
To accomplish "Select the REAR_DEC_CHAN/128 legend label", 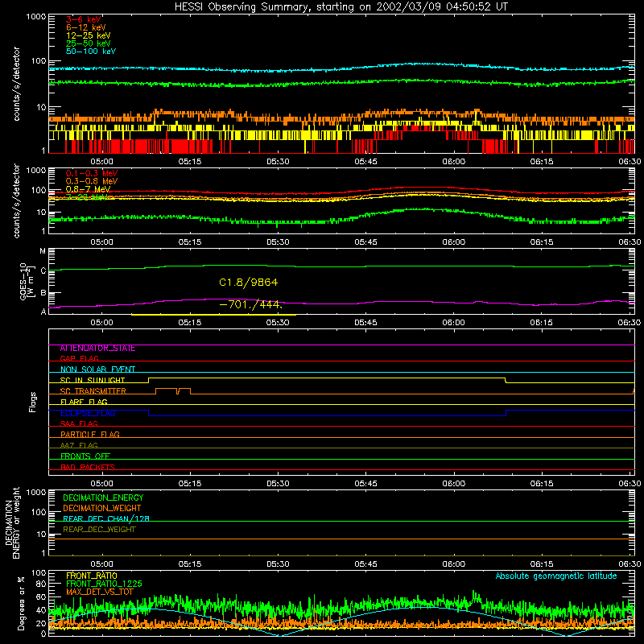I will (x=106, y=519).
